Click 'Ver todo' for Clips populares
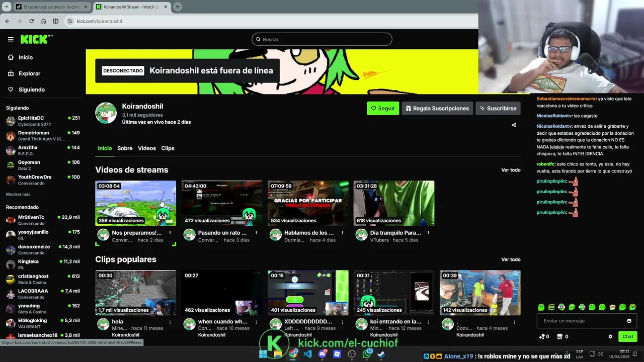Viewport: 644px width, 362px height. pos(511,259)
